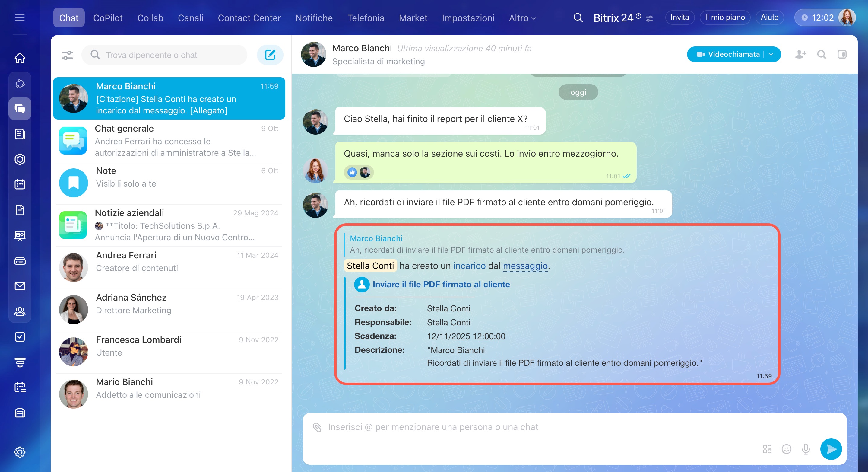The width and height of the screenshot is (868, 472).
Task: Open the Contact Center tab
Action: coord(249,18)
